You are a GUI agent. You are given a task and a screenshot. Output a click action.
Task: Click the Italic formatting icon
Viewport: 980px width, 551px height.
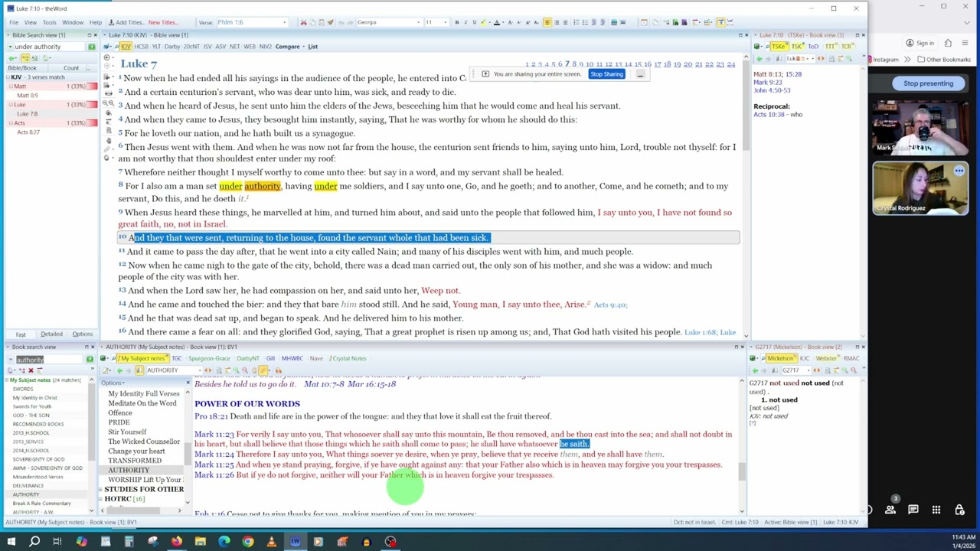click(x=465, y=22)
